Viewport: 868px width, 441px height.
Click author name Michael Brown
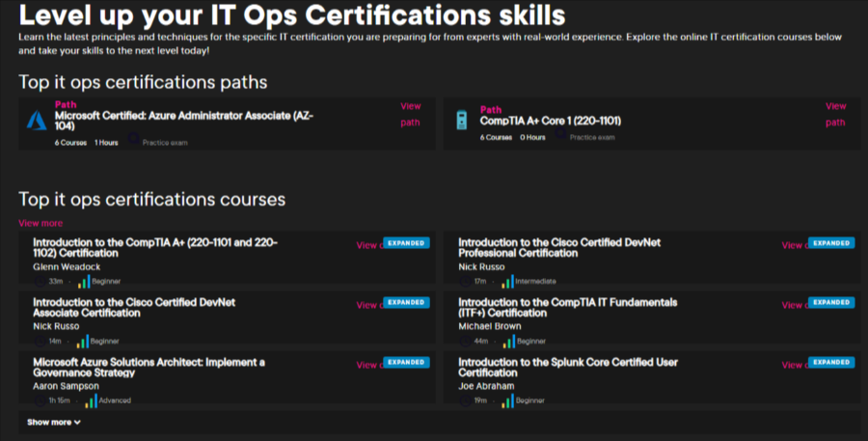click(x=489, y=326)
